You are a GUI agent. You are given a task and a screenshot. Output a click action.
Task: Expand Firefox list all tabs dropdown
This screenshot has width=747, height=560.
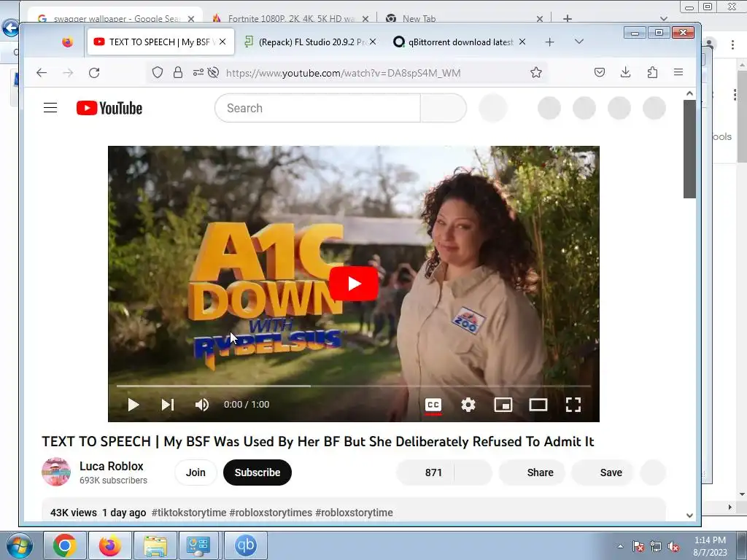pyautogui.click(x=578, y=42)
